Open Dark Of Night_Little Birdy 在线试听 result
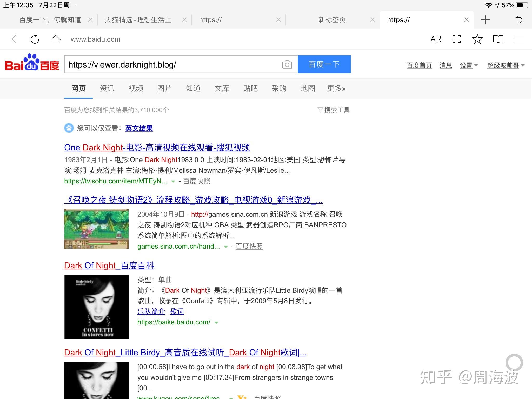This screenshot has height=399, width=532. (x=185, y=352)
